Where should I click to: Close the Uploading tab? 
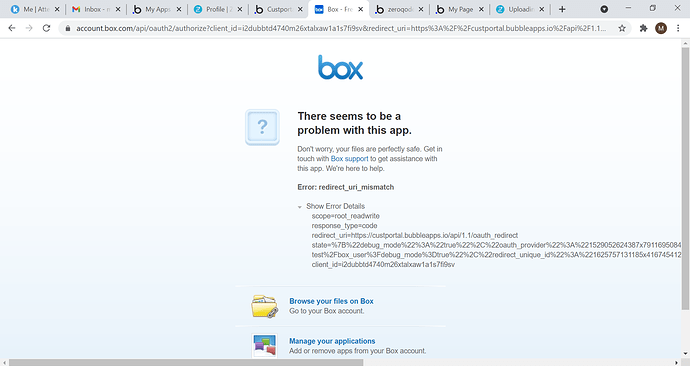(x=542, y=9)
